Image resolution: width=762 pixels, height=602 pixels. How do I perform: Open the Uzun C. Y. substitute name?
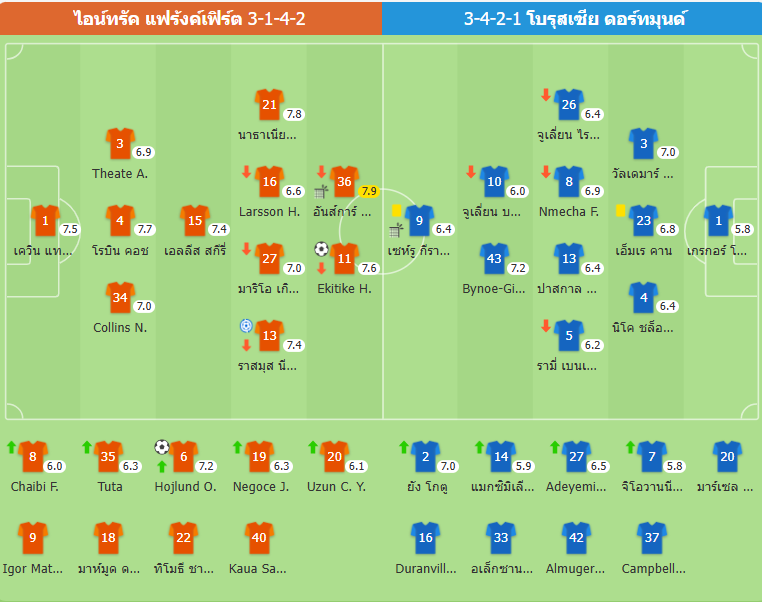(x=334, y=487)
